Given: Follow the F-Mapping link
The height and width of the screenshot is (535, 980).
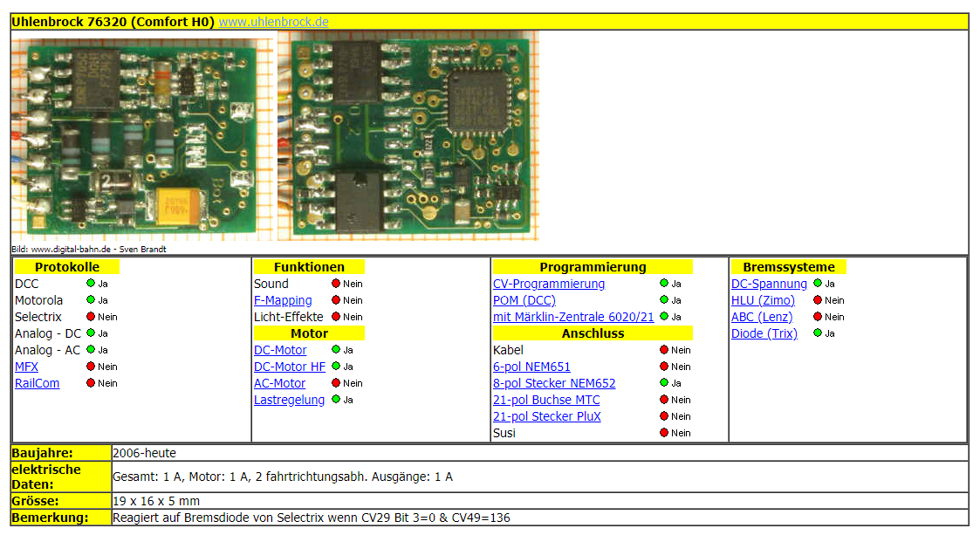Looking at the screenshot, I should coord(283,300).
